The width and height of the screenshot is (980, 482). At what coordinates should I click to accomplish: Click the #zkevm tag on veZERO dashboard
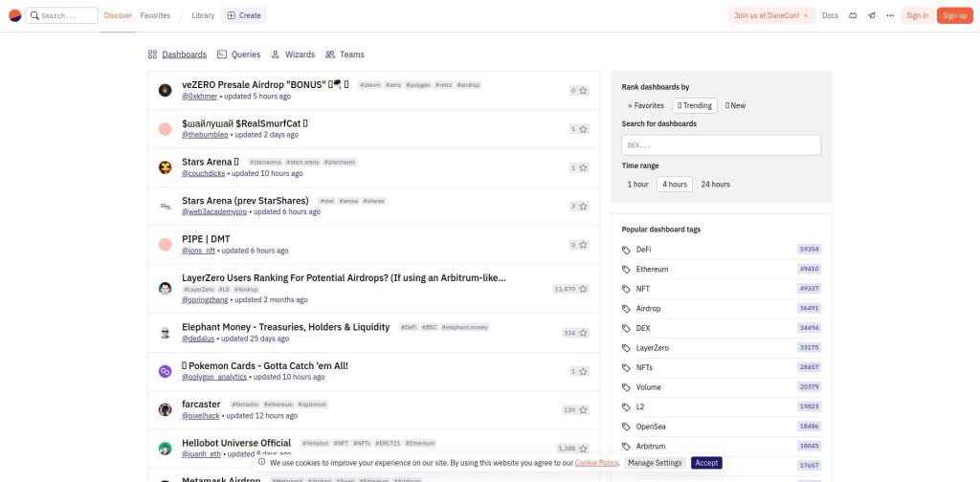click(x=368, y=85)
